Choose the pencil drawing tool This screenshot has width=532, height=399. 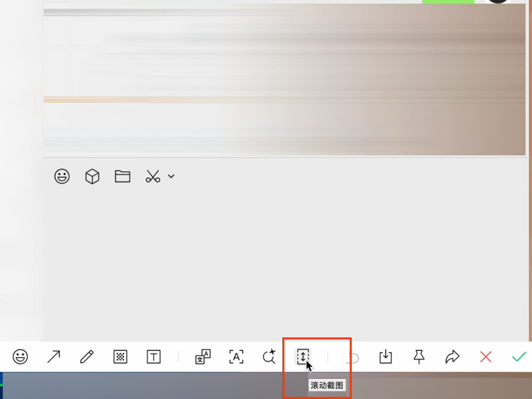[x=87, y=357]
